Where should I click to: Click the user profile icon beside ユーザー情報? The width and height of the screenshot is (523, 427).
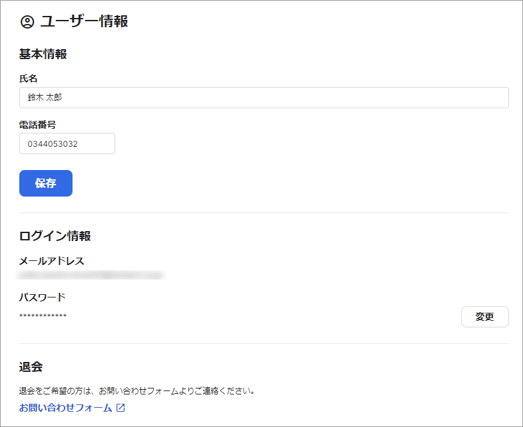(27, 22)
